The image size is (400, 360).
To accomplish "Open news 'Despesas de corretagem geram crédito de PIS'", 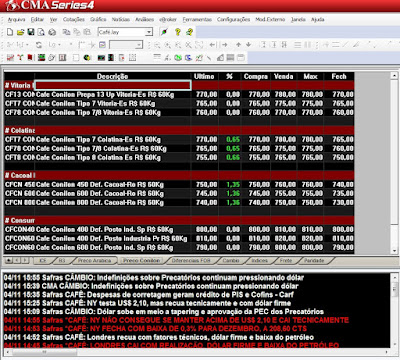I will 149,295.
